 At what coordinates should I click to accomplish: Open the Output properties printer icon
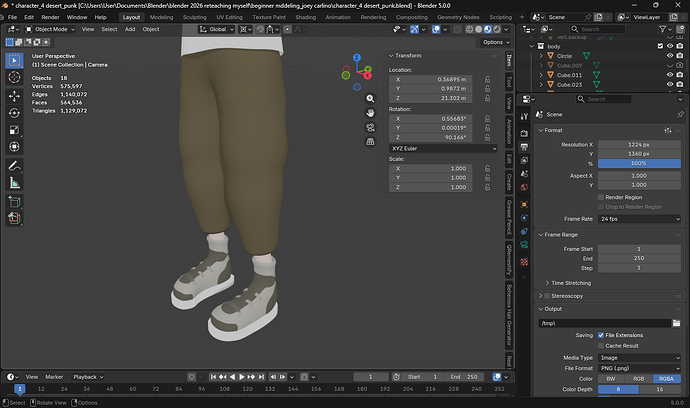pyautogui.click(x=524, y=147)
